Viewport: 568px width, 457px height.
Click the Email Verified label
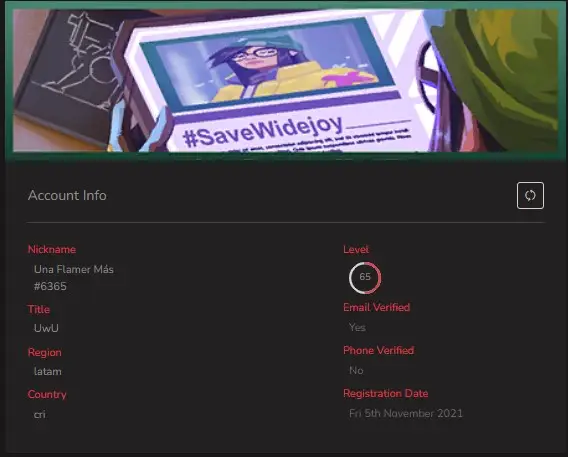376,307
